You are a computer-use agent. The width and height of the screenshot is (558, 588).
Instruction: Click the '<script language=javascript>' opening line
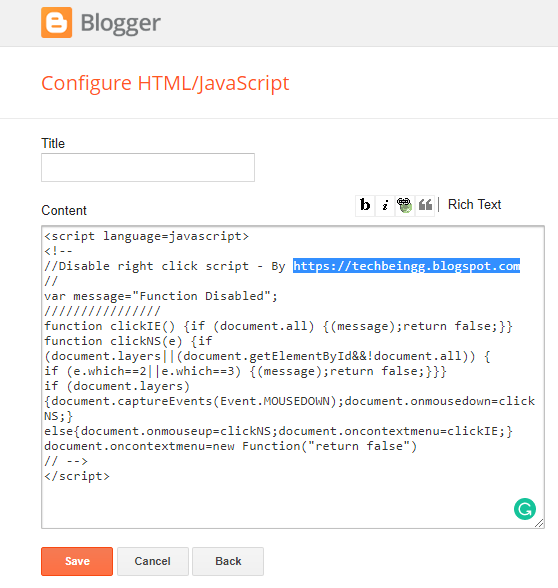(x=147, y=236)
